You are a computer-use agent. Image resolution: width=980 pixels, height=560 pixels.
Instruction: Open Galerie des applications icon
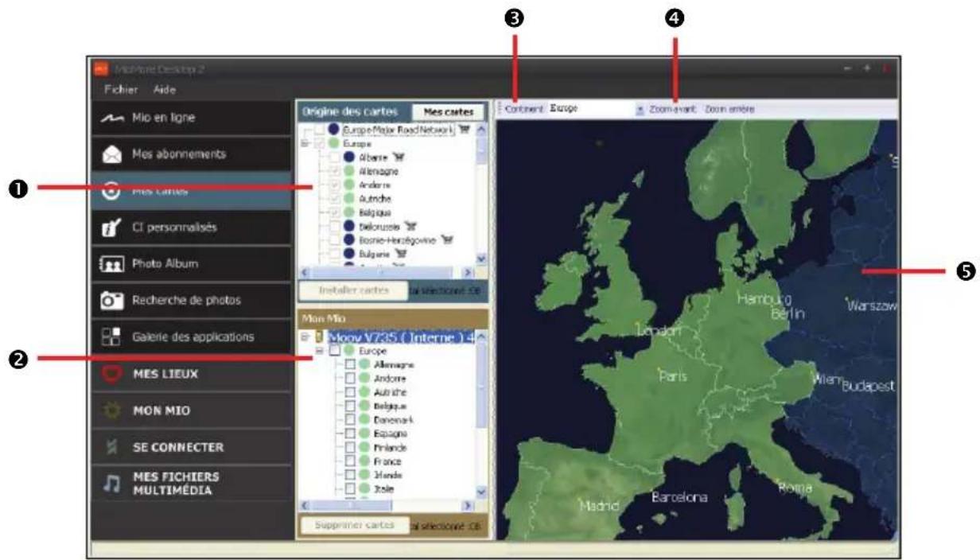click(112, 337)
